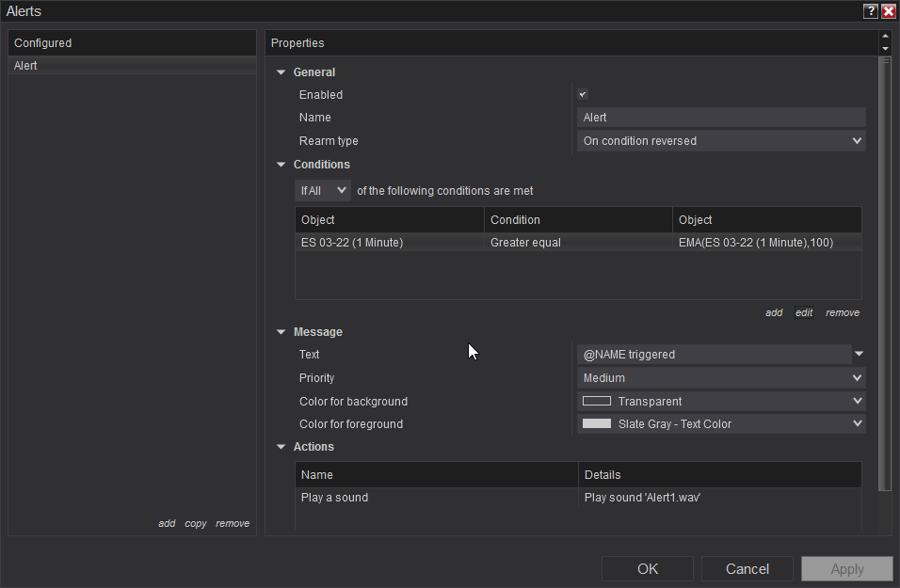This screenshot has width=900, height=588.
Task: Open the Rearm type dropdown
Action: (721, 141)
